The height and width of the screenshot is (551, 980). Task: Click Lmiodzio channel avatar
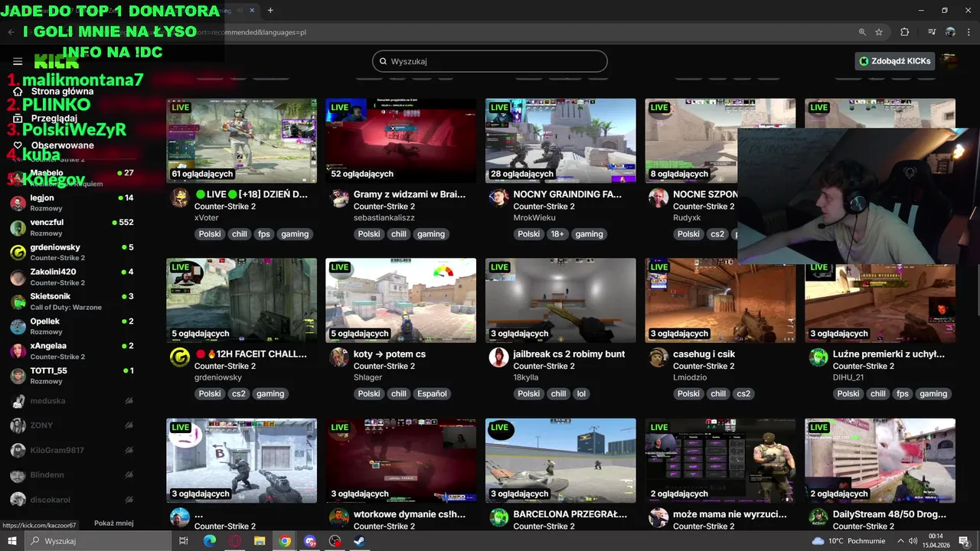658,358
